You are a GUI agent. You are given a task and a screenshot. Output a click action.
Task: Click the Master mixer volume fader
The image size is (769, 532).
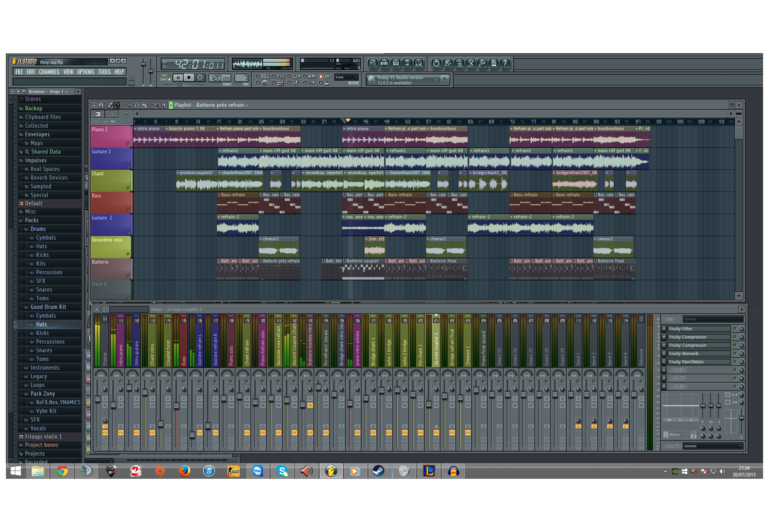97,399
